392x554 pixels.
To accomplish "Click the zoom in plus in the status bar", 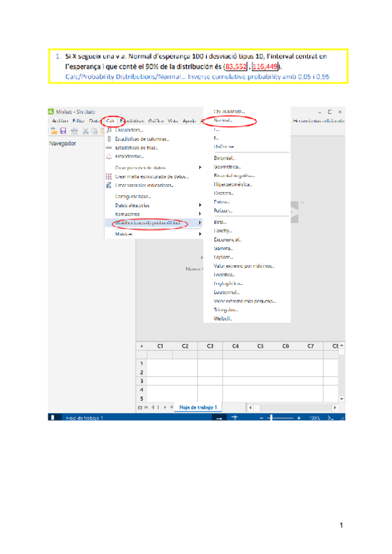I will [299, 418].
